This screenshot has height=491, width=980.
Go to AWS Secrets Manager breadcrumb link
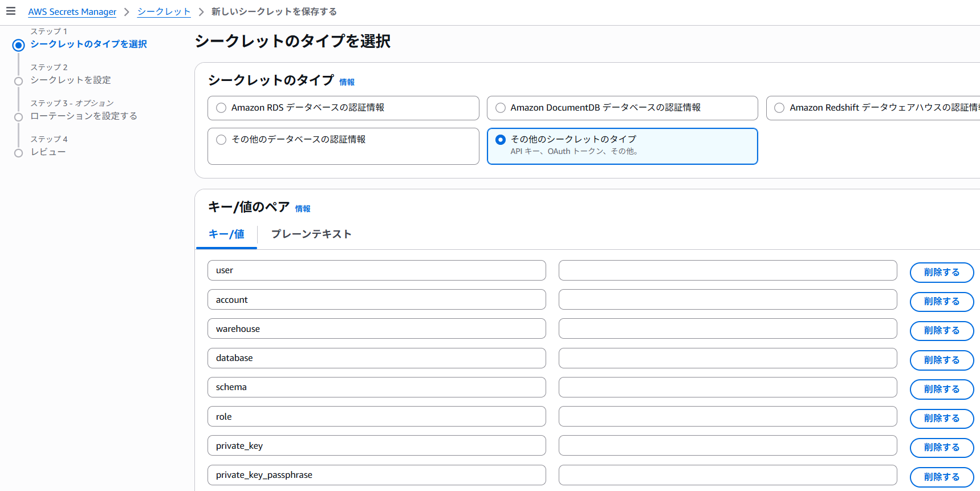(x=72, y=12)
